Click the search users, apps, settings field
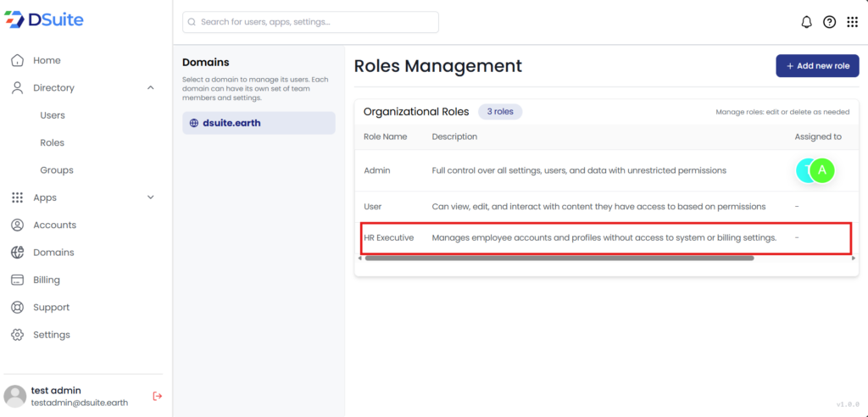 click(x=310, y=22)
